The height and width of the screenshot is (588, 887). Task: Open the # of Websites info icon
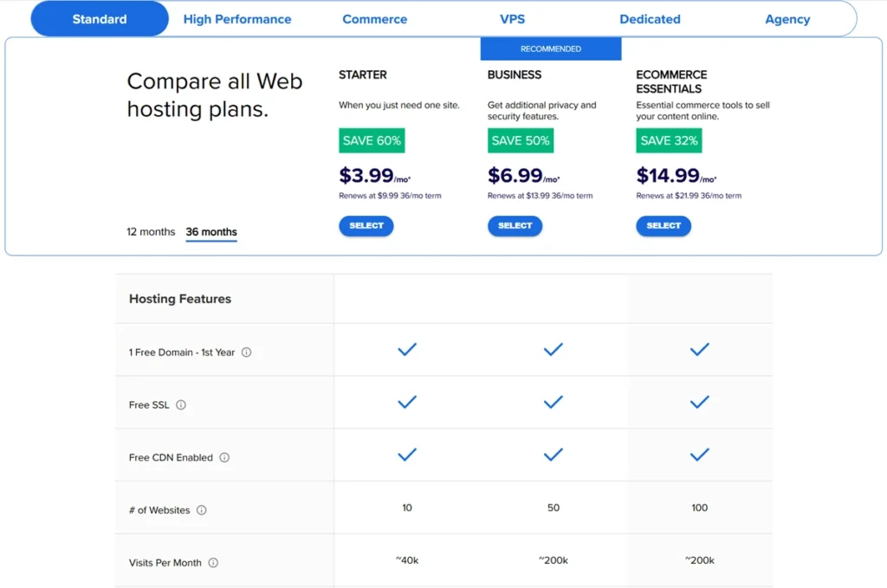[200, 510]
